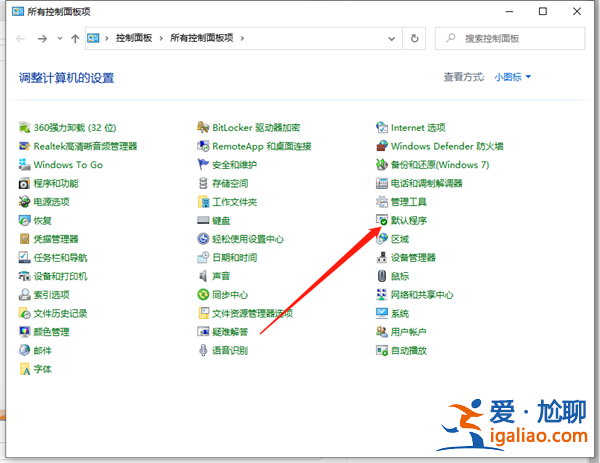This screenshot has height=463, width=600.
Task: Click 所有控制面板项 breadcrumb segment
Action: coord(202,38)
